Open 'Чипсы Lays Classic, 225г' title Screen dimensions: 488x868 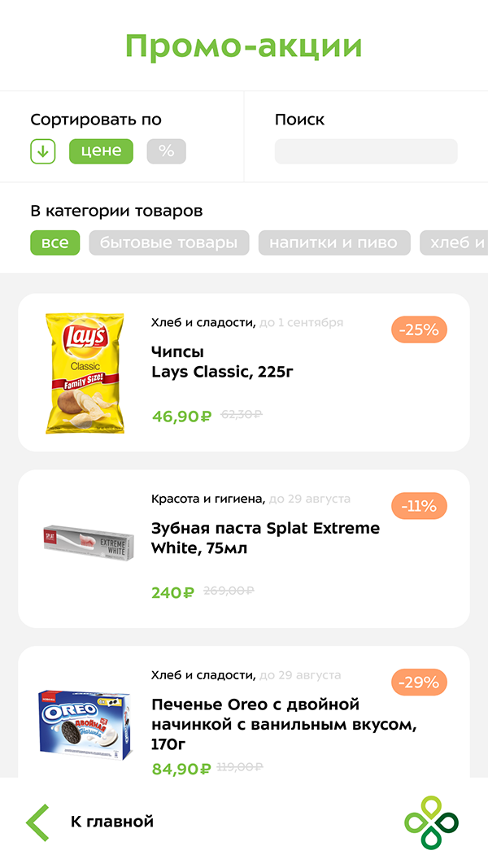(222, 362)
